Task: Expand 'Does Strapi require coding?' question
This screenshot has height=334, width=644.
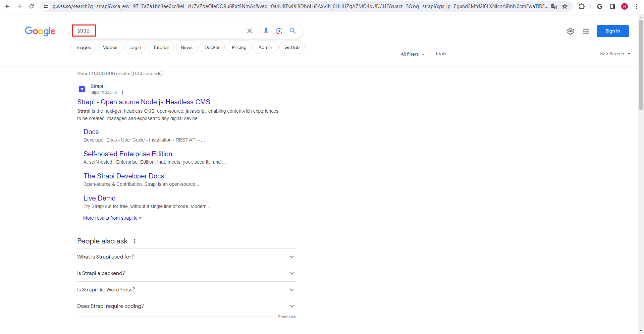Action: pos(186,306)
